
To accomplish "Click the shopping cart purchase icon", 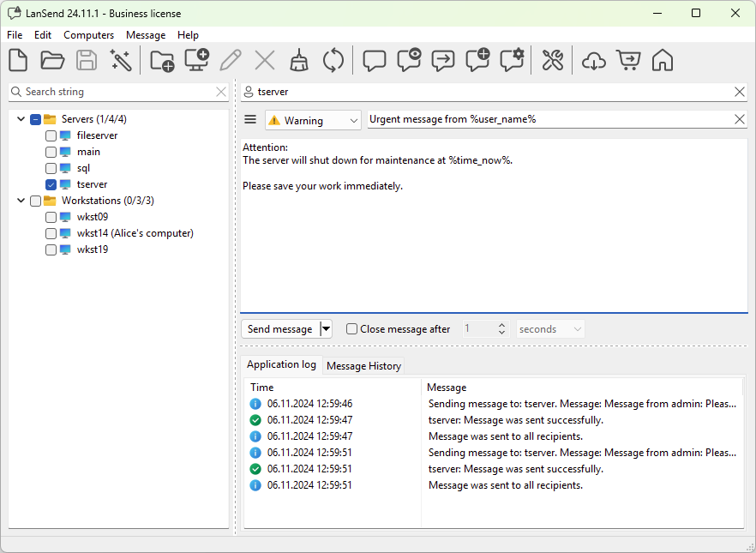I will tap(627, 60).
